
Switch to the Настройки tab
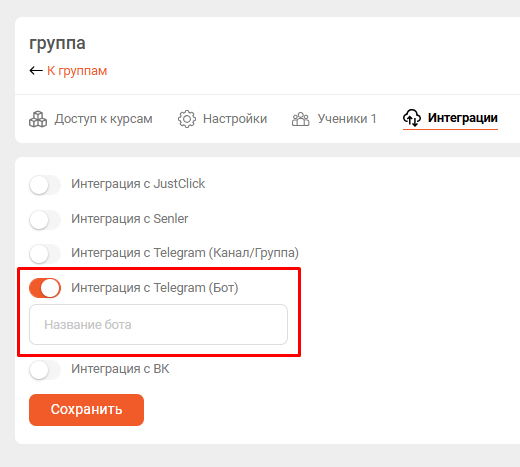click(x=222, y=119)
